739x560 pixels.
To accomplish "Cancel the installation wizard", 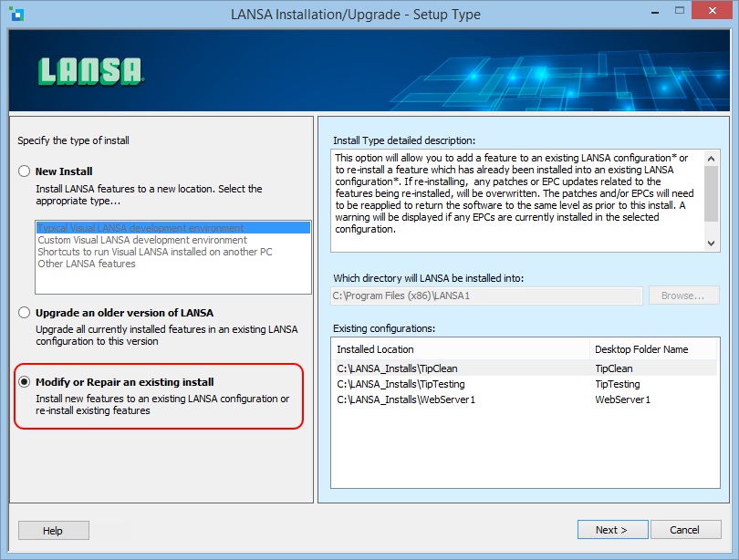I will click(x=685, y=530).
